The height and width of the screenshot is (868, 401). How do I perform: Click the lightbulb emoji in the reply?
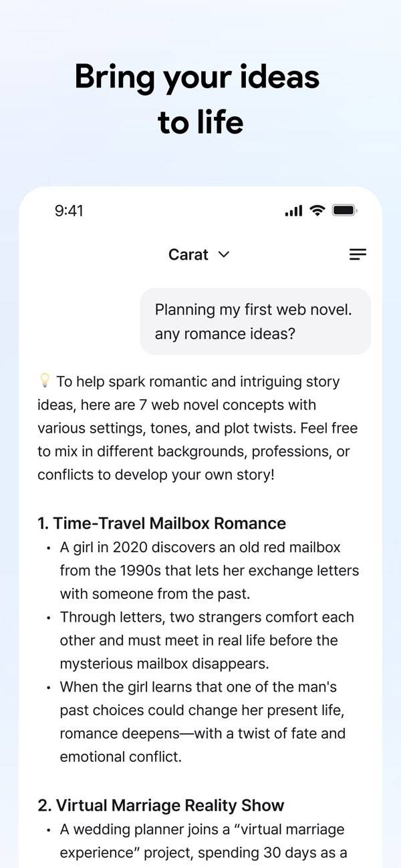(x=45, y=381)
